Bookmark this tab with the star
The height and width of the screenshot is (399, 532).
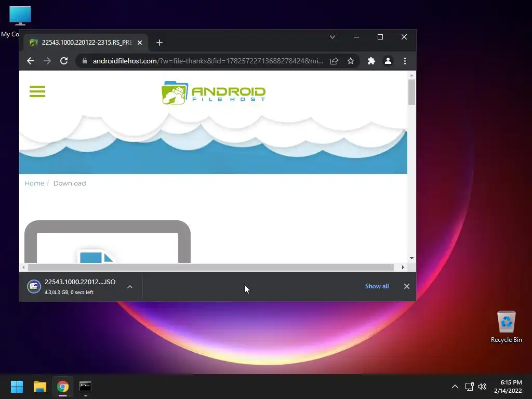[x=351, y=61]
